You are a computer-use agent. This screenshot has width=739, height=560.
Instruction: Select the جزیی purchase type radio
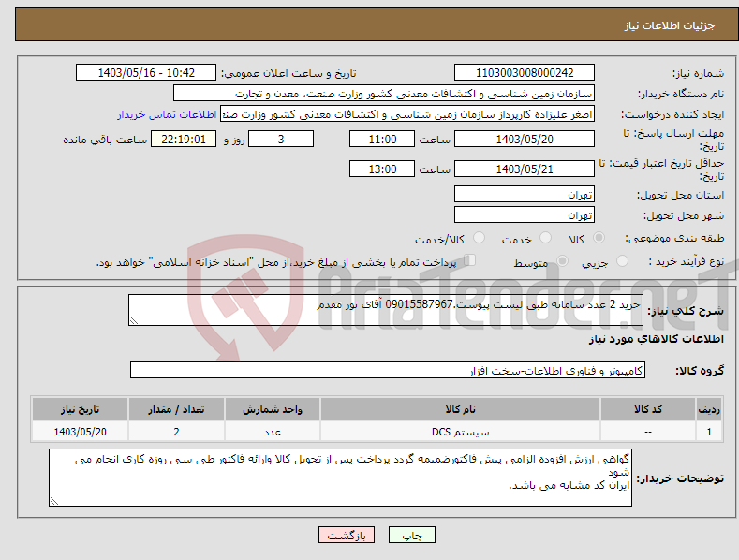coord(622,260)
